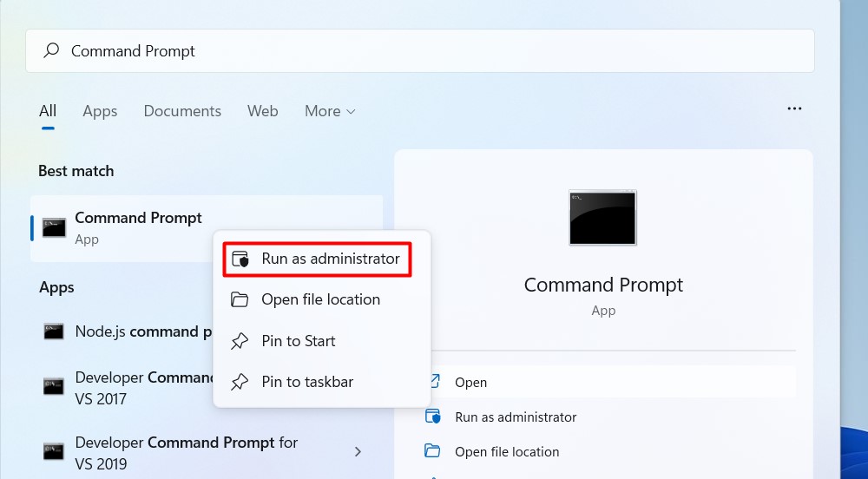Click the Open arrow icon in details pane
868x479 pixels.
436,381
